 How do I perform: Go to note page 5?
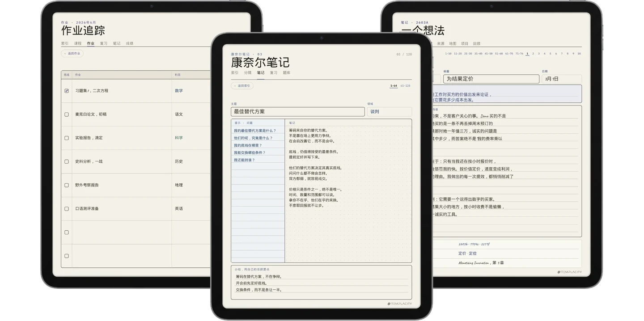click(x=550, y=54)
